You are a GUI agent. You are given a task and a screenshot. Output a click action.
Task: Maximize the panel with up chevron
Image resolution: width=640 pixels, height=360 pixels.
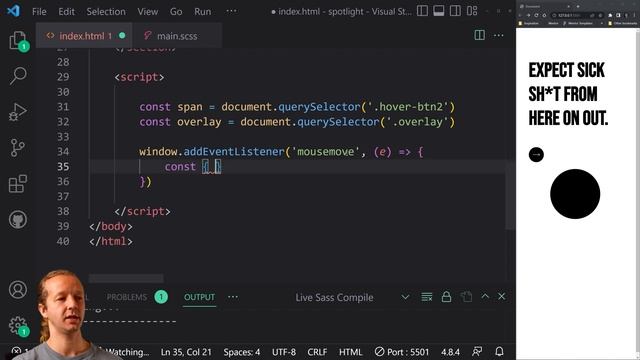pyautogui.click(x=485, y=296)
